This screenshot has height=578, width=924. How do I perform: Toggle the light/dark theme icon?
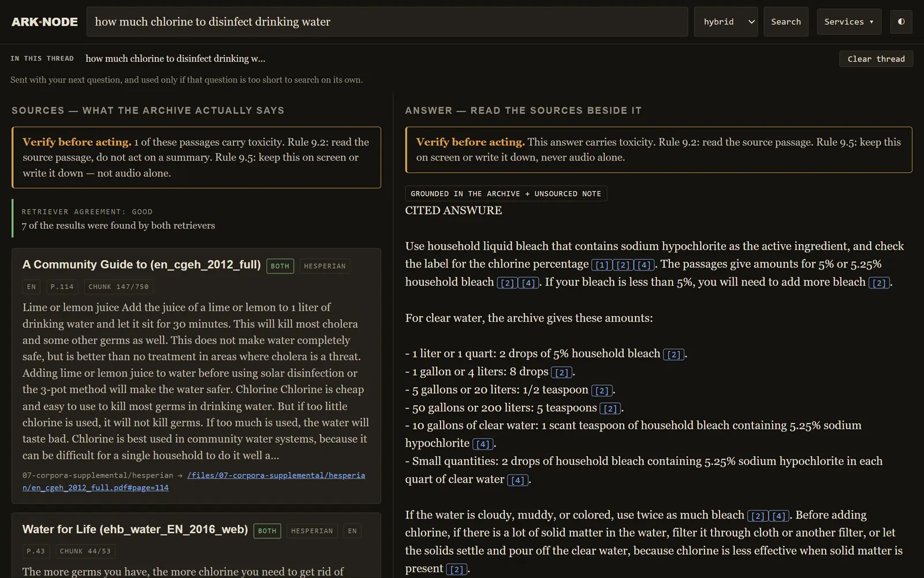(901, 22)
